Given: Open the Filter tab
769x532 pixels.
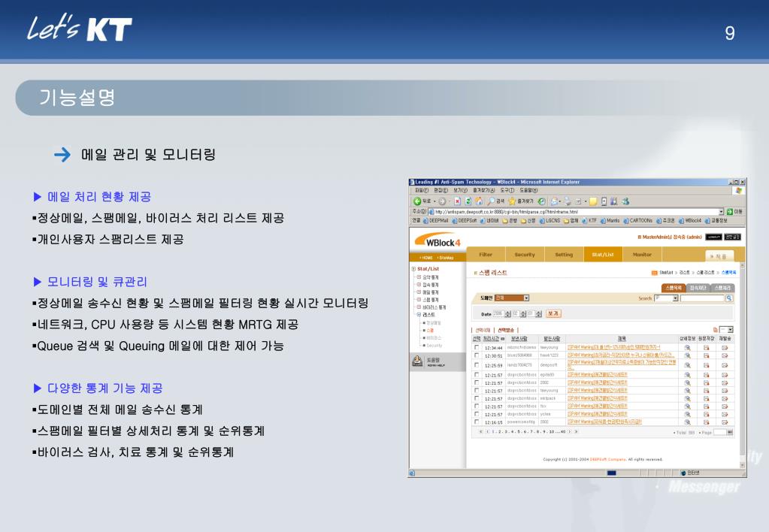Looking at the screenshot, I should (x=486, y=255).
